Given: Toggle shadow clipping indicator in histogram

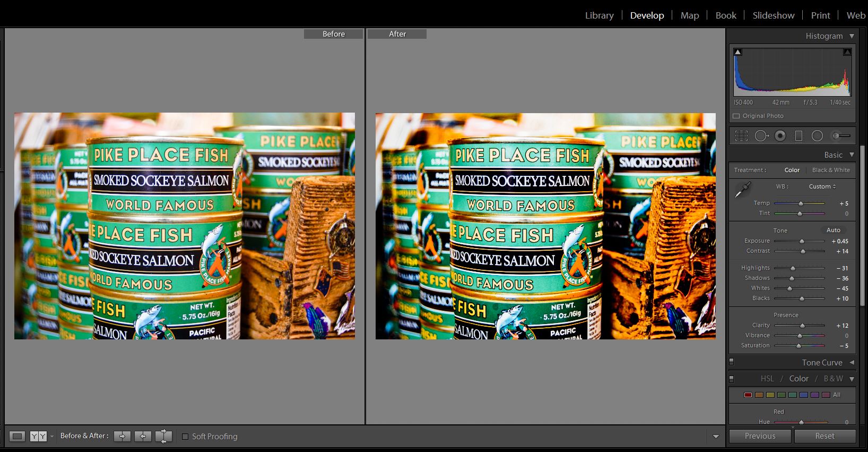Looking at the screenshot, I should pyautogui.click(x=737, y=52).
